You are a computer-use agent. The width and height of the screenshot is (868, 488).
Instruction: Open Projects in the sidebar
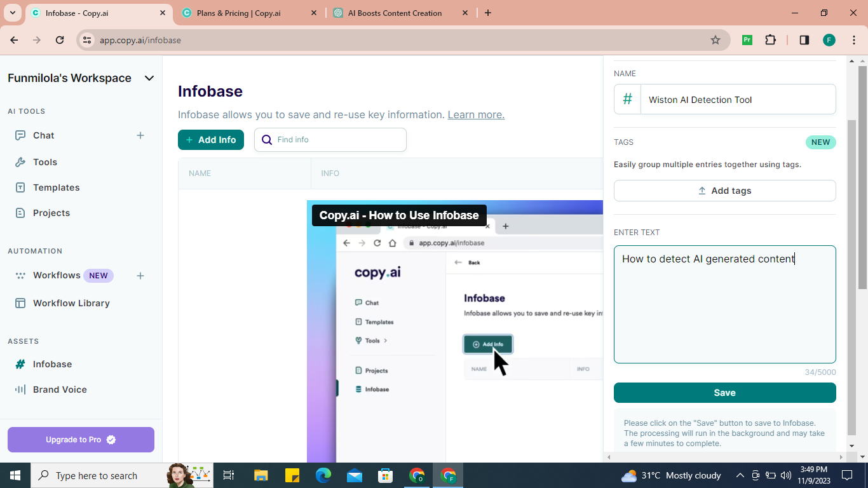pyautogui.click(x=51, y=213)
